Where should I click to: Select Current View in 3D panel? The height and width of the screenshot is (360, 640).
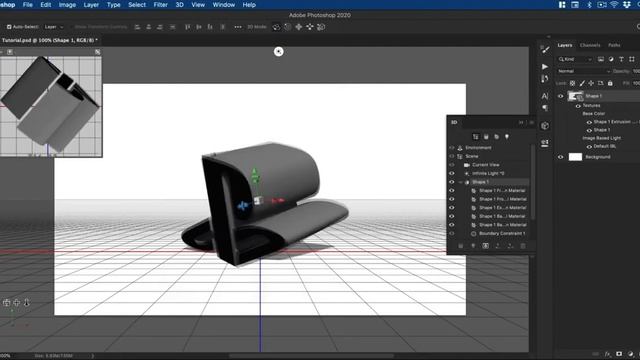click(486, 165)
